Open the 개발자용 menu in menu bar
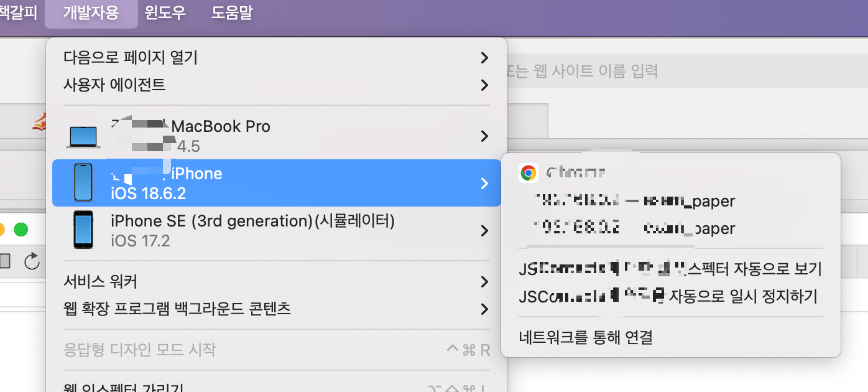The width and height of the screenshot is (868, 392). pos(91,12)
